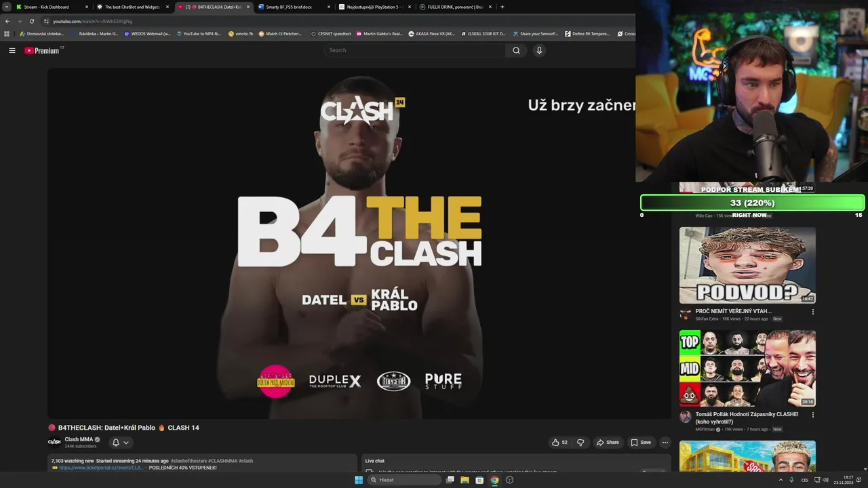Viewport: 868px width, 488px height.
Task: Open options menu for PROČ NEMÍT VEŘEJNÝ VTAH
Action: [x=812, y=312]
